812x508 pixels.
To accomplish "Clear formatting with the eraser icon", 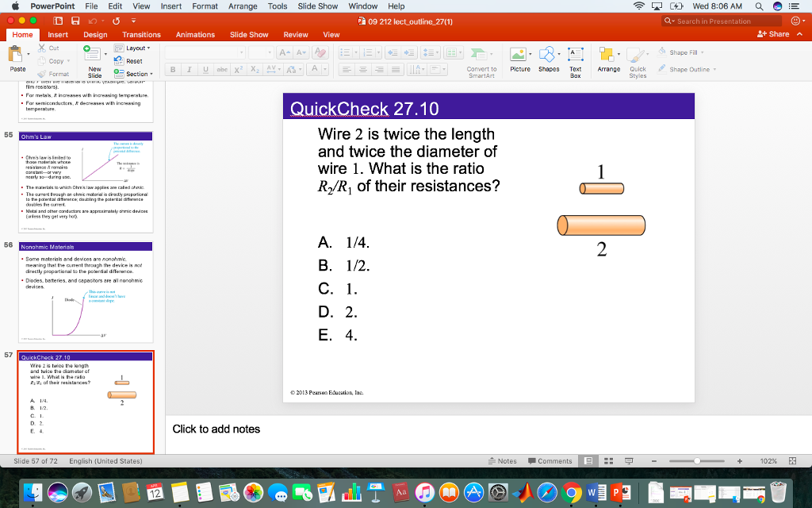I will [319, 52].
